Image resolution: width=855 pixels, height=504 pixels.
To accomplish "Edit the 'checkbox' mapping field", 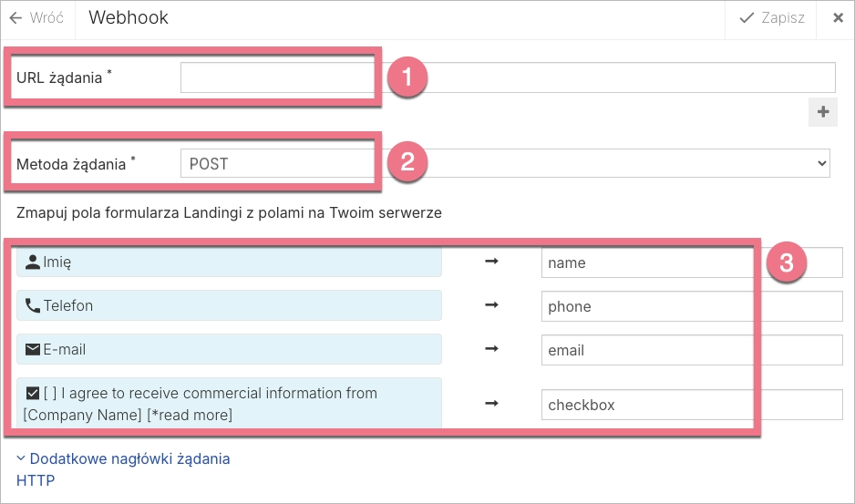I will (691, 405).
